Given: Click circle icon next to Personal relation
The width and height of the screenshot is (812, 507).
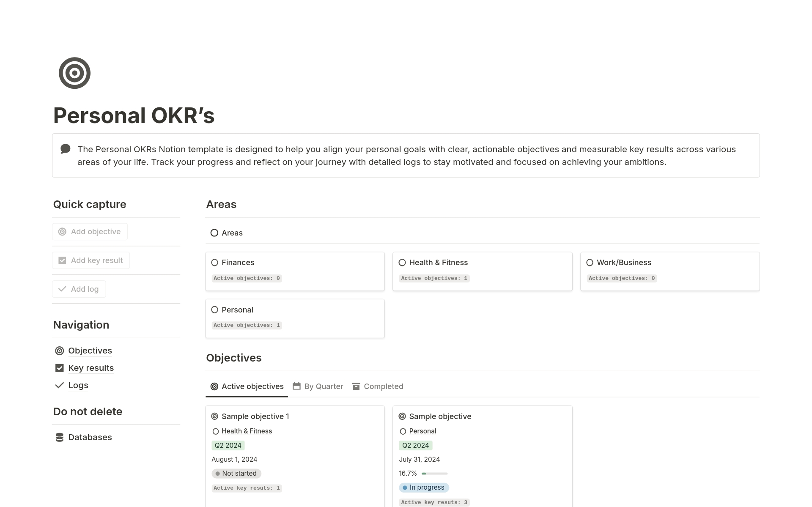Looking at the screenshot, I should pyautogui.click(x=403, y=431).
